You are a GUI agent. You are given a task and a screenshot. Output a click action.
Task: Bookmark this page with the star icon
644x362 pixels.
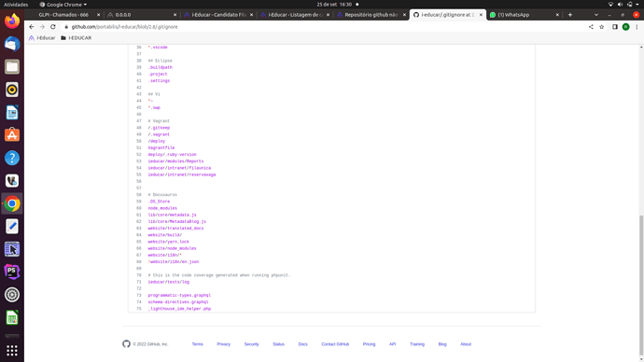[x=602, y=27]
